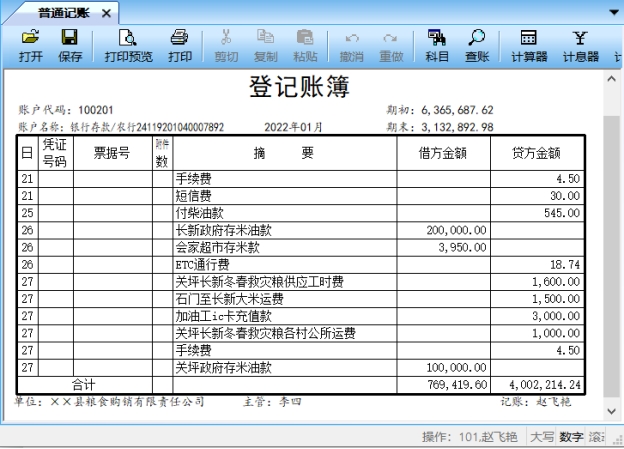Click the 打开 (Open) toolbar icon

tap(30, 45)
